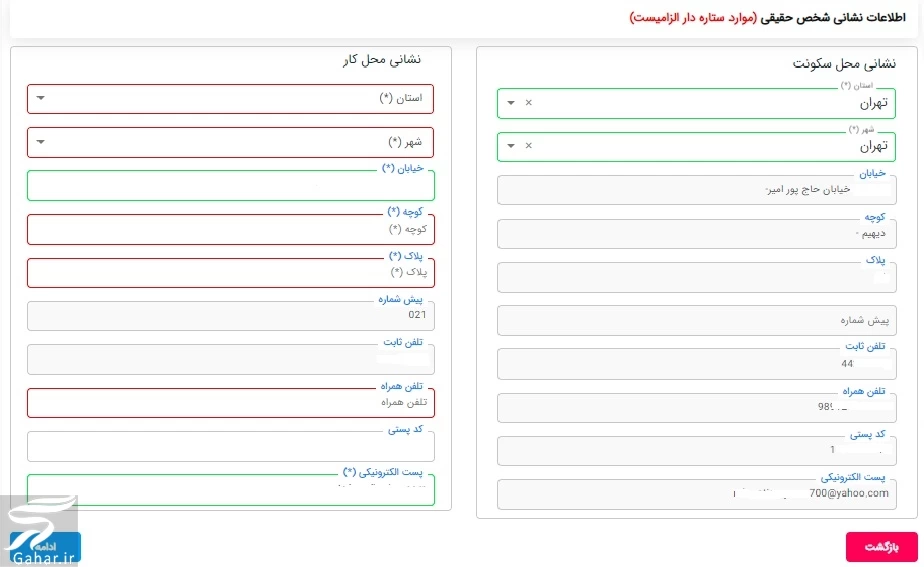Expand the residence province dropdown arrow

click(x=511, y=103)
